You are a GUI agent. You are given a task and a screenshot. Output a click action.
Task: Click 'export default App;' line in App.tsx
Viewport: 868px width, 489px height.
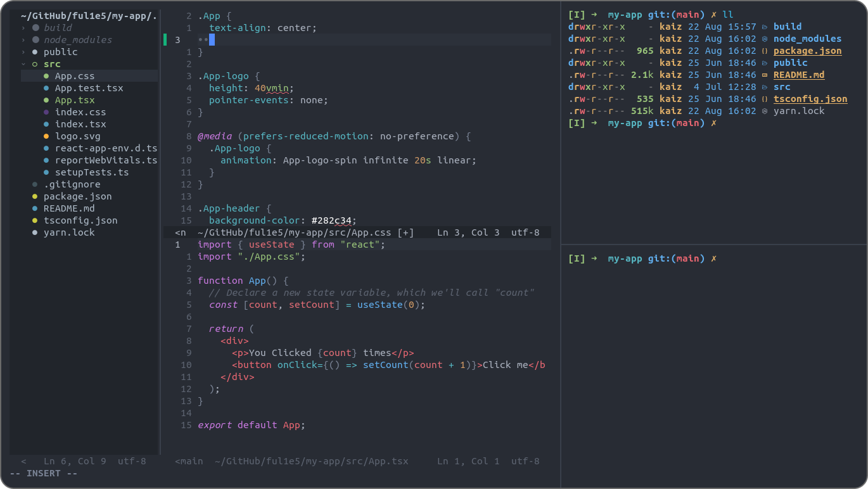252,425
